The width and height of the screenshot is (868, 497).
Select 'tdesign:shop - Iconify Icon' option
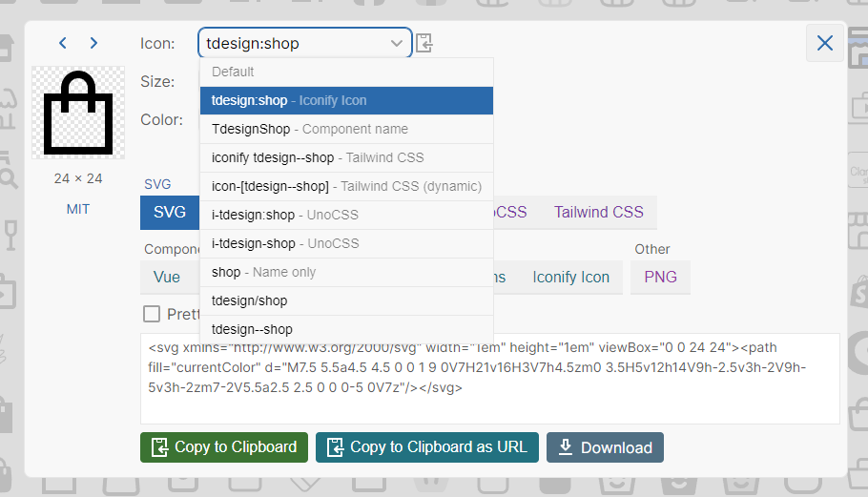[x=346, y=101]
